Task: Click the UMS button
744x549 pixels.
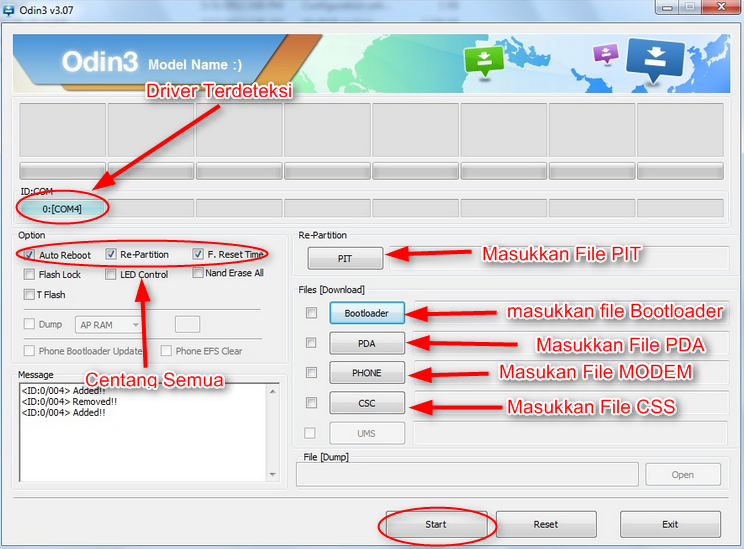Action: (x=367, y=433)
